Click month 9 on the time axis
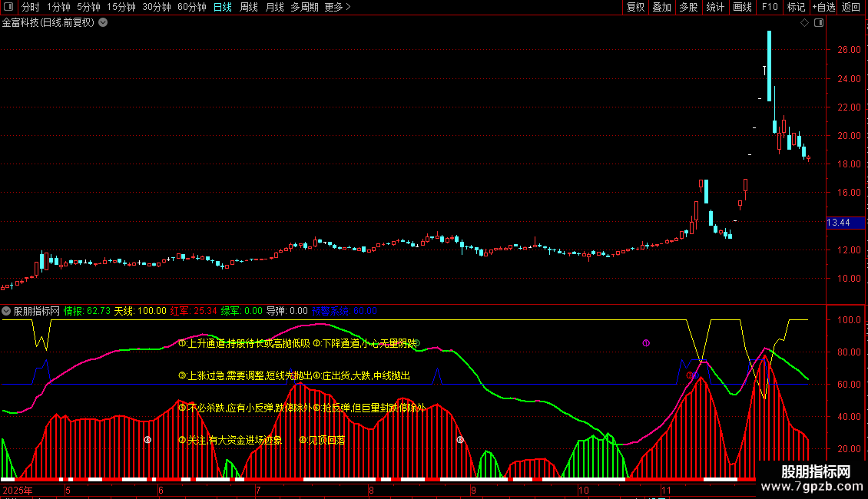The image size is (868, 499). (473, 490)
